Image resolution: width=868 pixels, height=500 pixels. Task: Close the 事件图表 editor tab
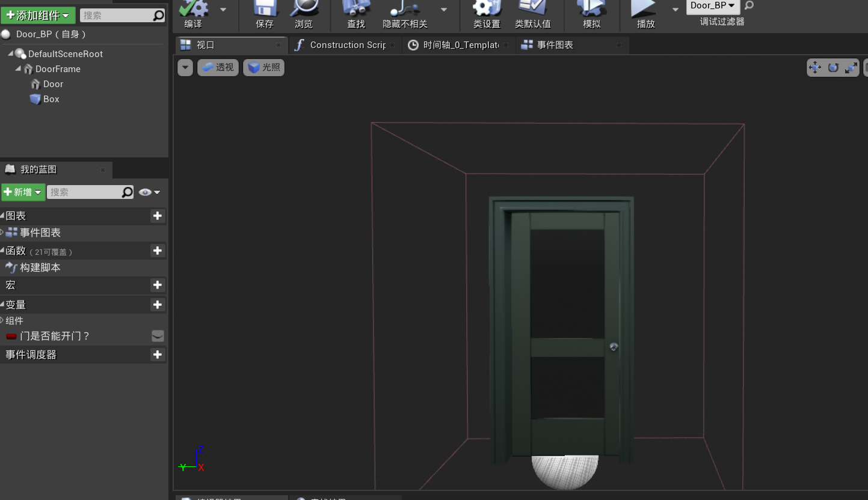pyautogui.click(x=619, y=45)
